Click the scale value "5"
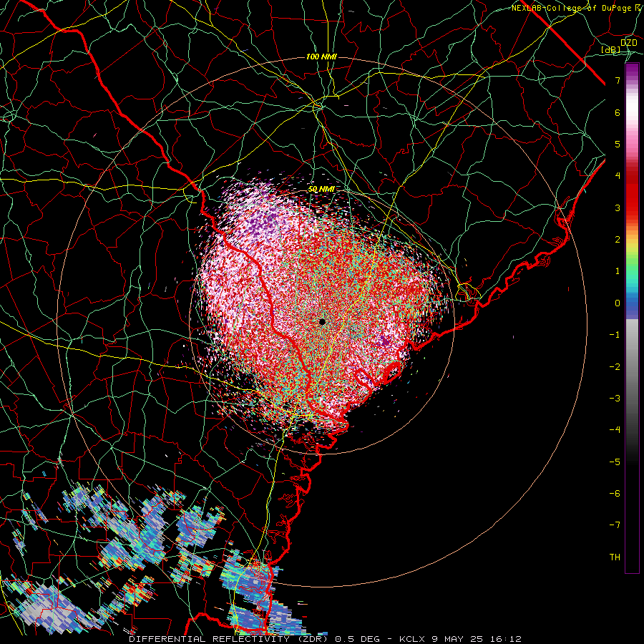Viewport: 644px width, 644px height. (x=618, y=144)
